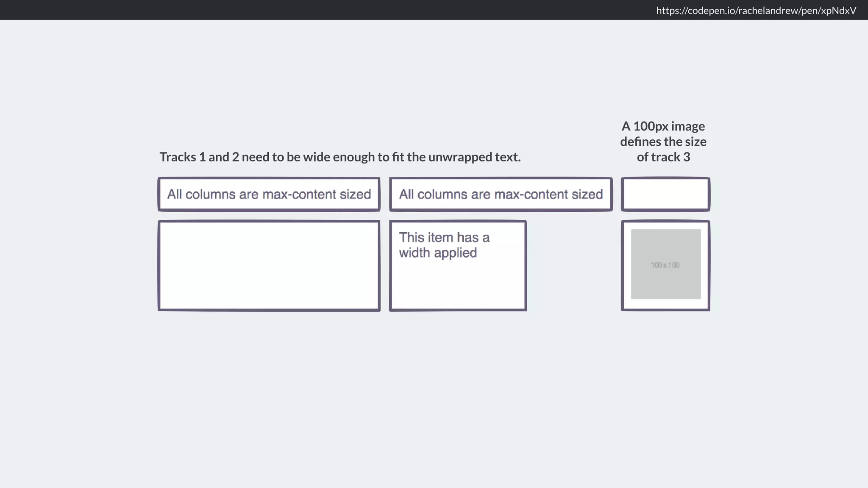Click the left end of the dark header bar
This screenshot has height=488, width=868.
coord(42,10)
